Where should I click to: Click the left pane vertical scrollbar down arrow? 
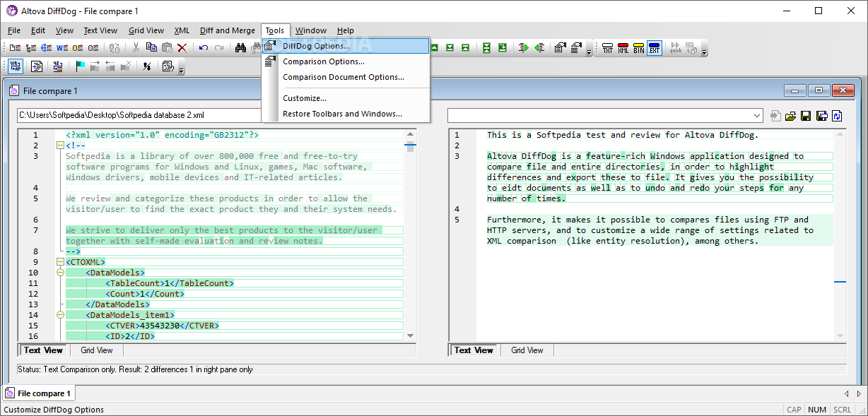(409, 337)
